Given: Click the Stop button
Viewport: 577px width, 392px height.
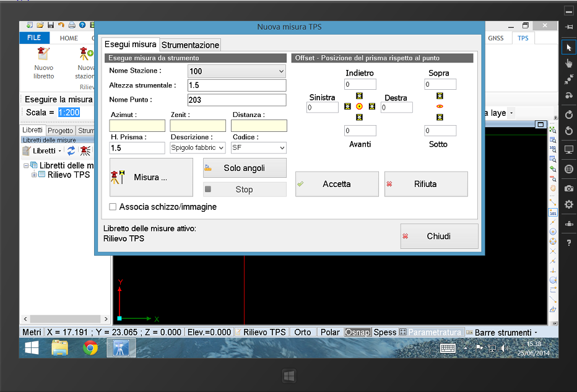Looking at the screenshot, I should (245, 189).
